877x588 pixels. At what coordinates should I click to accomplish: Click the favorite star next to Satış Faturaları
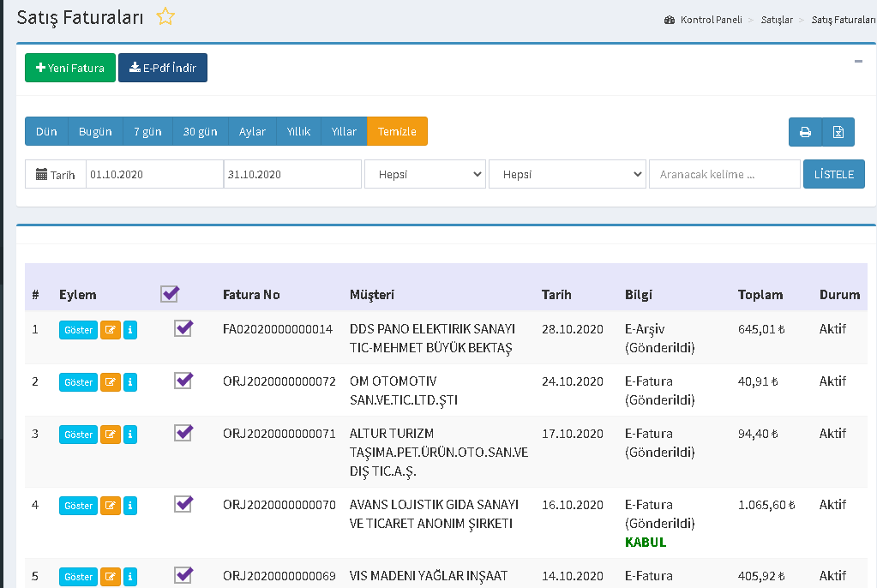point(165,16)
